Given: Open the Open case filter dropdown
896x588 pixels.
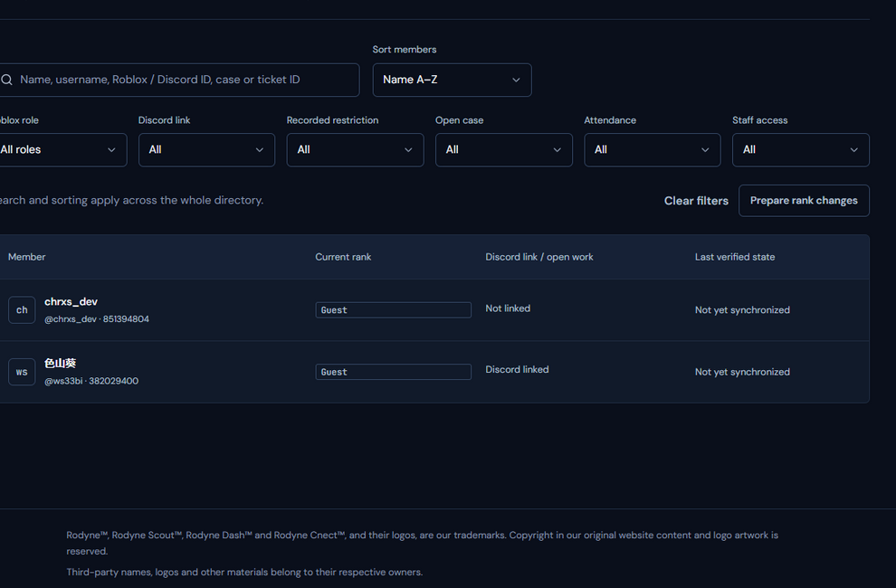Looking at the screenshot, I should click(x=503, y=150).
